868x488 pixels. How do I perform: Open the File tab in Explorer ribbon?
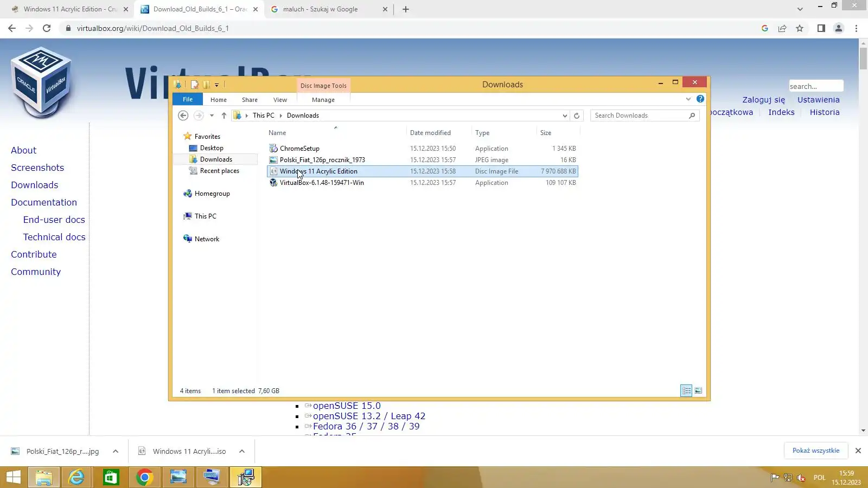[188, 99]
